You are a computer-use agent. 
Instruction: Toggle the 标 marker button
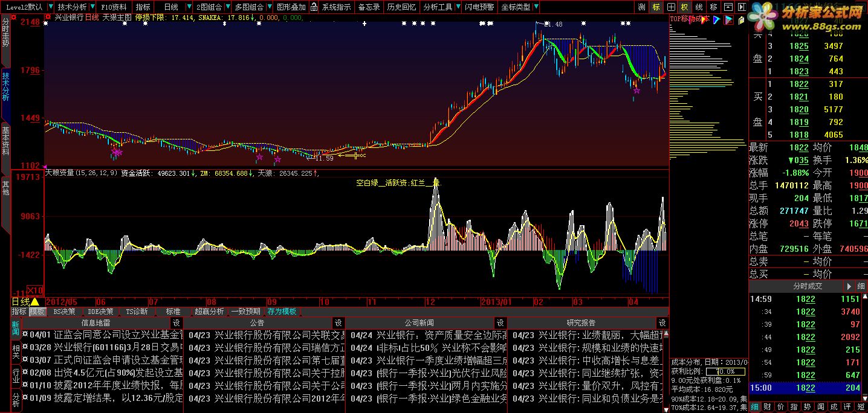pyautogui.click(x=656, y=7)
